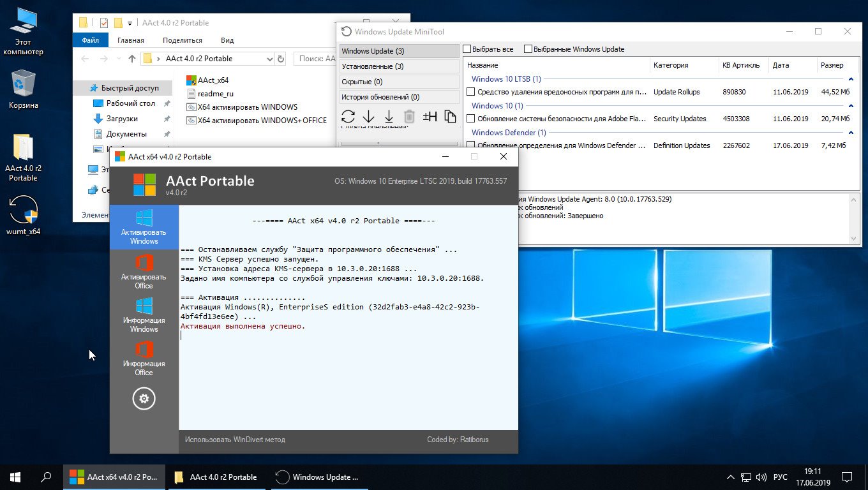The width and height of the screenshot is (868, 490).
Task: Show hidden tray icons chevron
Action: pyautogui.click(x=730, y=477)
